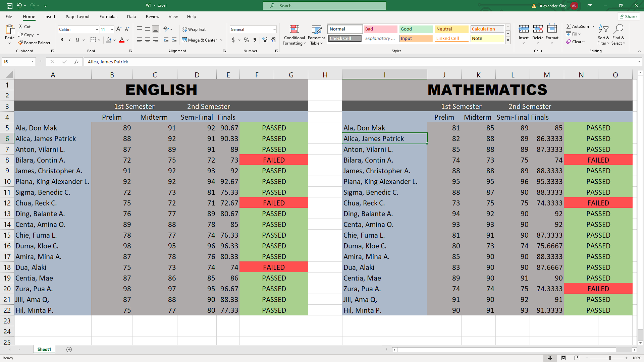Screen dimensions: 644x362
Task: Open AutoSum dropdown arrow
Action: (x=593, y=26)
